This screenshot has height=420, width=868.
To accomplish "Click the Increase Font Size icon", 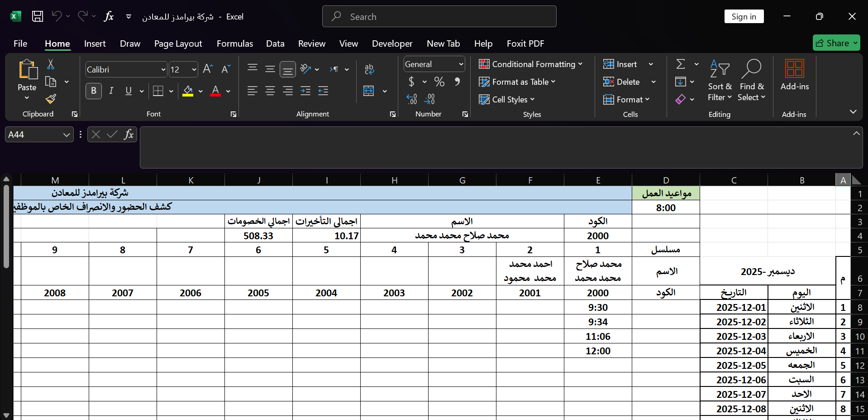I will tap(208, 69).
